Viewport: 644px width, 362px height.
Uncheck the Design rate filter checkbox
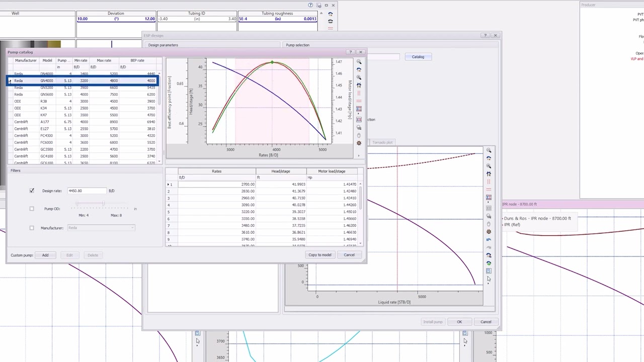[x=32, y=191]
